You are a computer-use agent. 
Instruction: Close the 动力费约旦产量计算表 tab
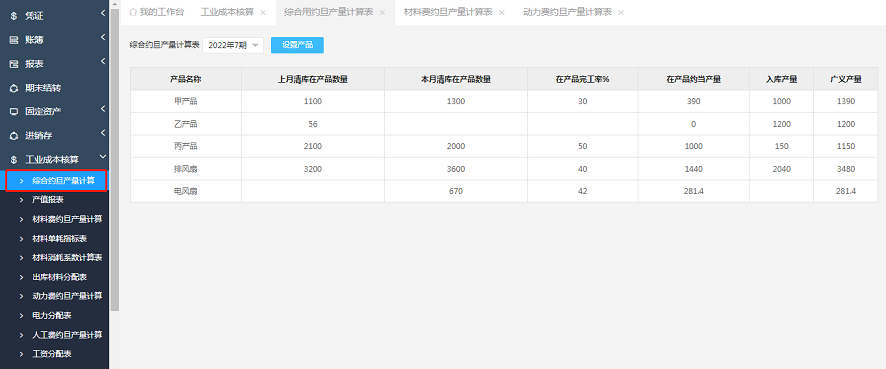pyautogui.click(x=621, y=12)
